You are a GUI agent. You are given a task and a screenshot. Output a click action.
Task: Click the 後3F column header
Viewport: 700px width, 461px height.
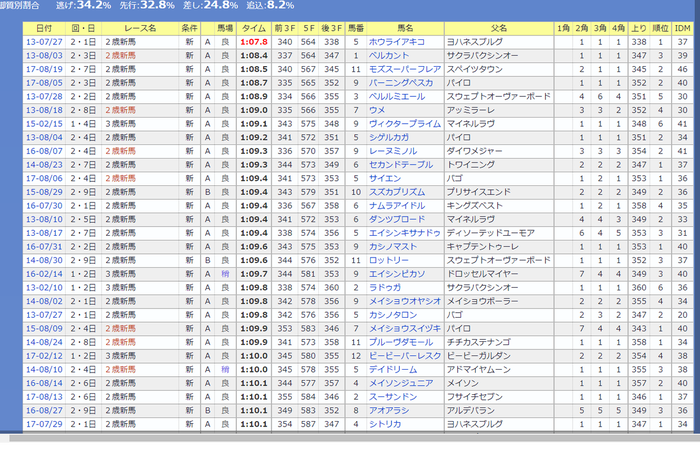332,28
